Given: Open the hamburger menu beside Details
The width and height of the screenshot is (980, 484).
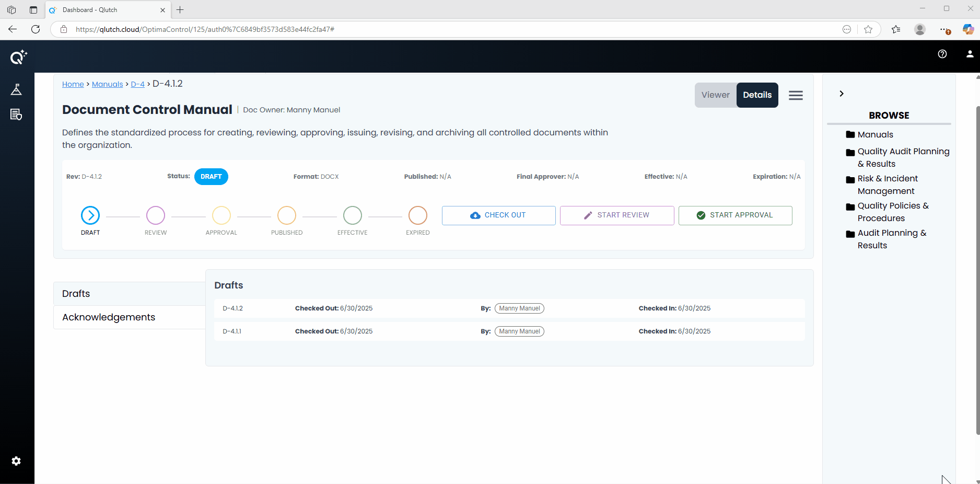Looking at the screenshot, I should (x=796, y=95).
